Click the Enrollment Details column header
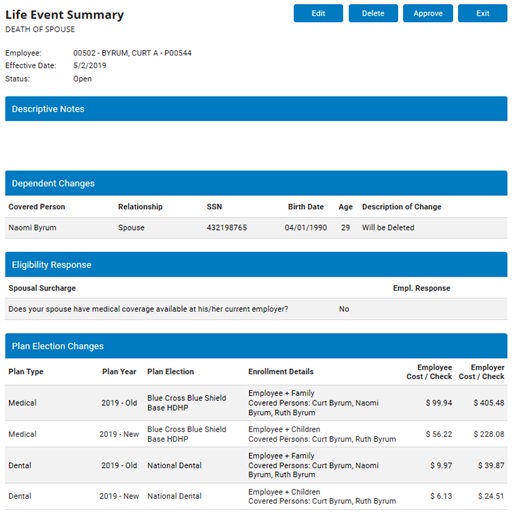Viewport: 513px width, 512px height. coord(281,371)
